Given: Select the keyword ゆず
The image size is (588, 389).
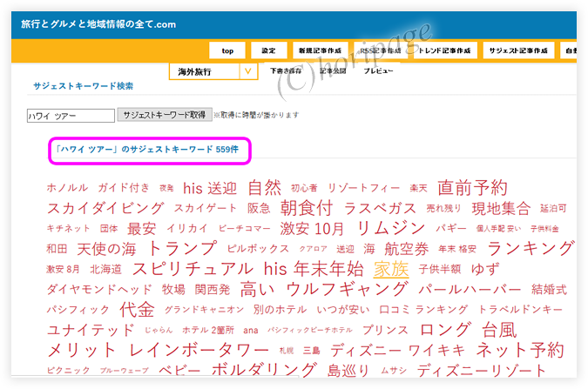Looking at the screenshot, I should click(485, 269).
